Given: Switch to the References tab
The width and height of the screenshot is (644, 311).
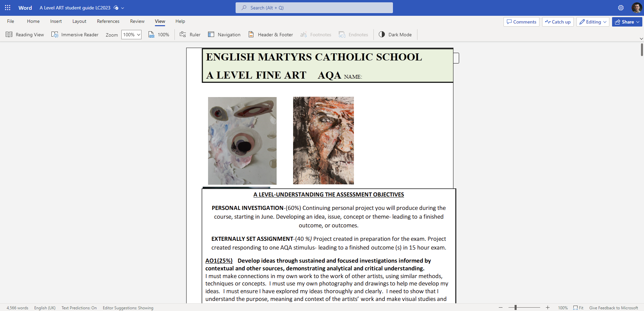Looking at the screenshot, I should 108,21.
